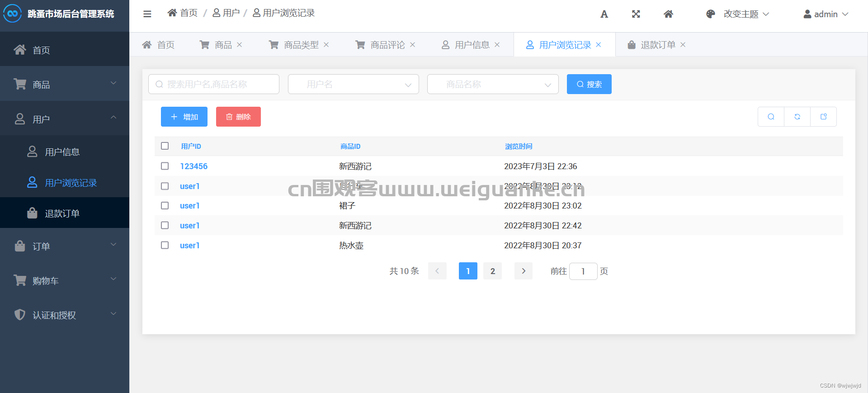The width and height of the screenshot is (868, 393).
Task: Click the app logo icon in sidebar header
Action: [x=12, y=14]
